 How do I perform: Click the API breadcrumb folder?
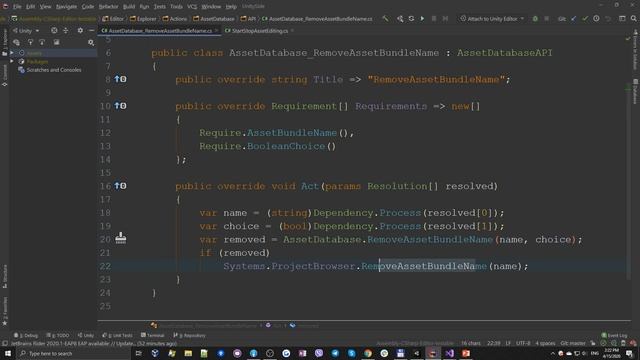click(249, 19)
